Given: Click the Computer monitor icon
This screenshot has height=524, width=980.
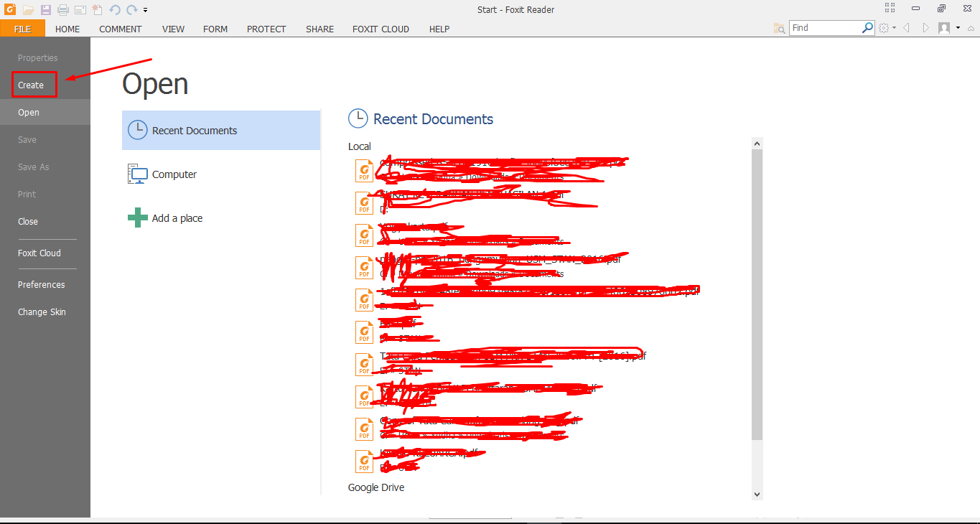Looking at the screenshot, I should click(137, 174).
